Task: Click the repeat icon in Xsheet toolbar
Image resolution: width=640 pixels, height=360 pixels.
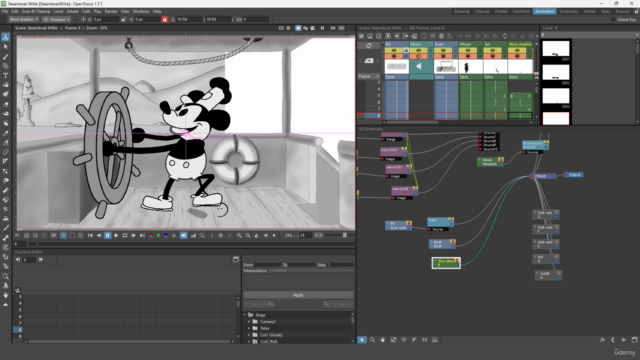Action: pos(505,36)
